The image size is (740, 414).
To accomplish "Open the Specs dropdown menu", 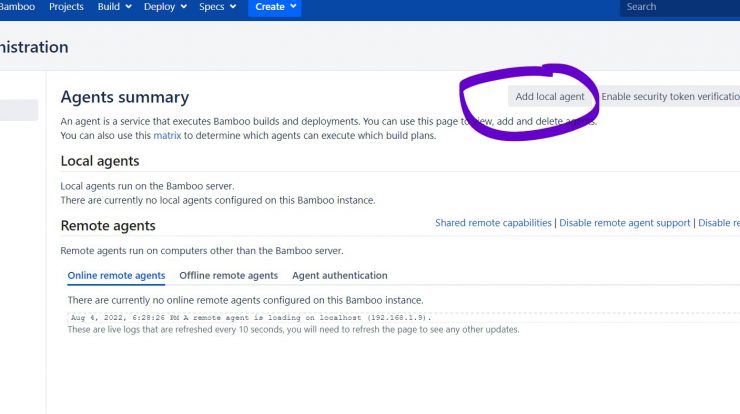I will 217,7.
